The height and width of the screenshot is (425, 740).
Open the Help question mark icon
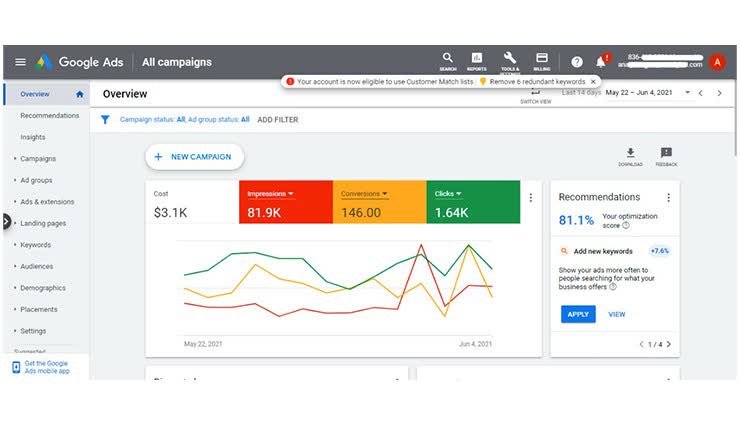point(577,62)
